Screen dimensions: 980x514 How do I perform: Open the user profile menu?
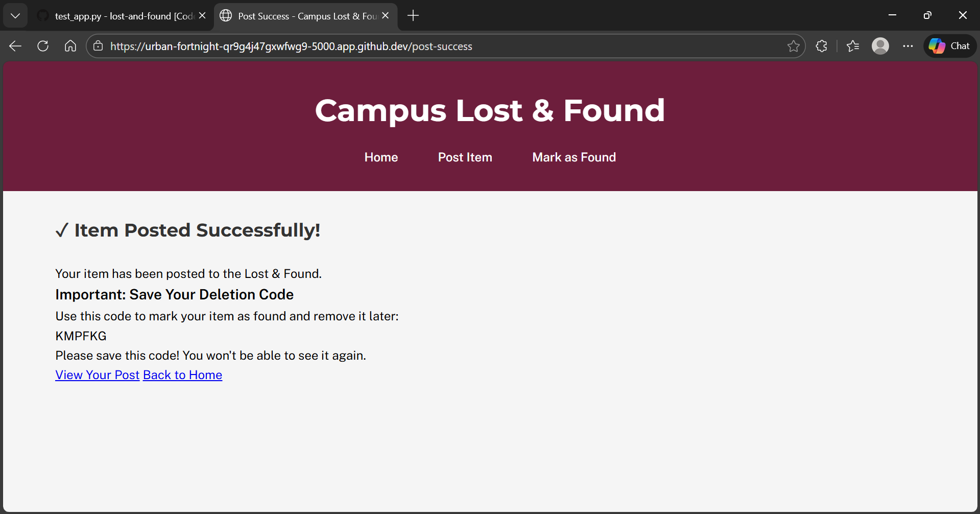[880, 46]
